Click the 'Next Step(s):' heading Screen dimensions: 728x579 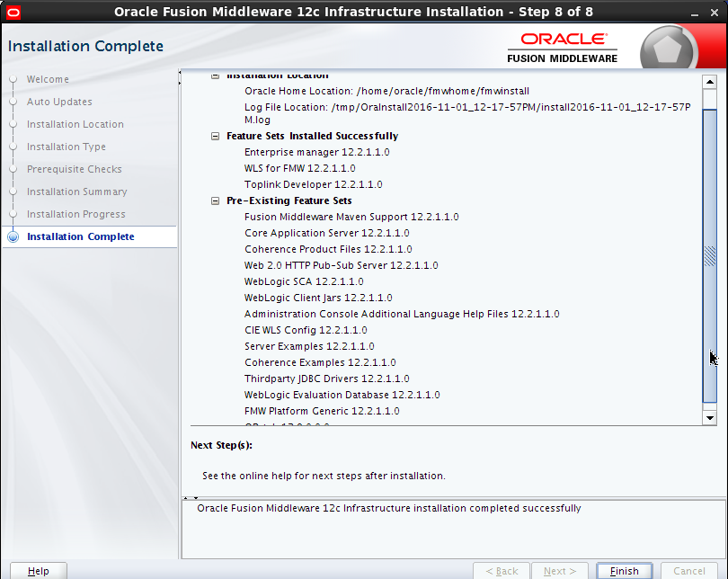tap(221, 445)
